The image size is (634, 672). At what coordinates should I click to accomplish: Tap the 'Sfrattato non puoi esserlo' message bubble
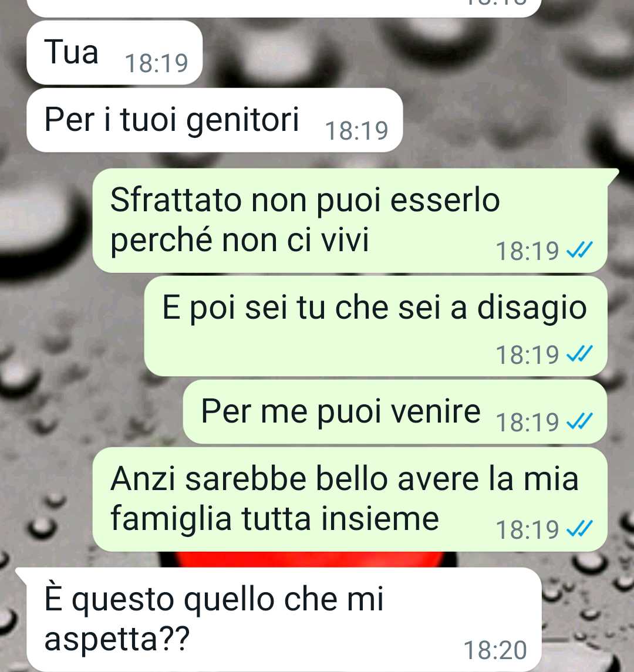pyautogui.click(x=350, y=220)
